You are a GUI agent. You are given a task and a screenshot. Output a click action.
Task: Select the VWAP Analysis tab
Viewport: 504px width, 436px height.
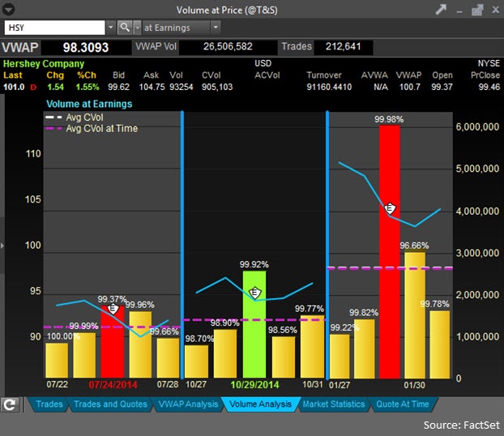click(188, 404)
